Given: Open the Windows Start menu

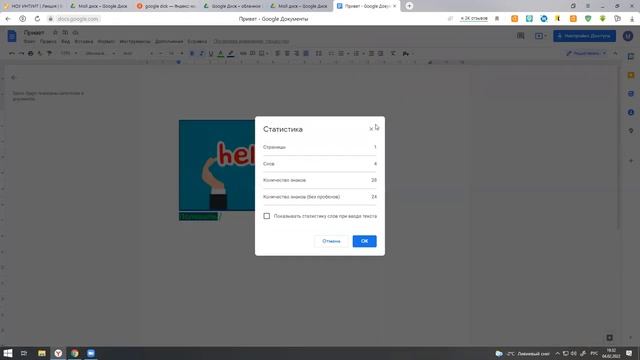Looking at the screenshot, I should tap(8, 353).
